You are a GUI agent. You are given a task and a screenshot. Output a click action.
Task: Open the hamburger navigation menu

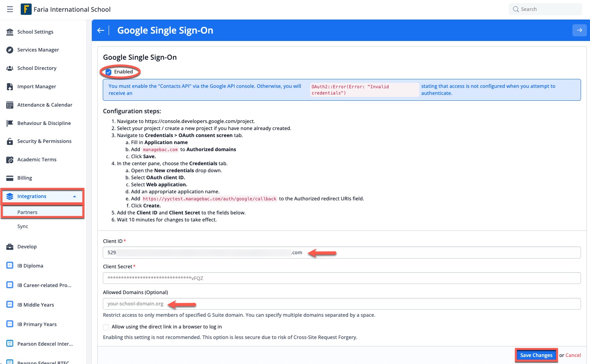click(x=10, y=9)
